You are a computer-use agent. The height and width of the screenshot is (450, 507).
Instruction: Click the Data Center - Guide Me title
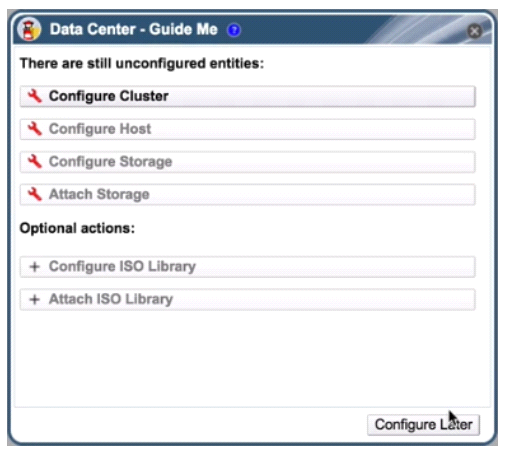pyautogui.click(x=133, y=29)
